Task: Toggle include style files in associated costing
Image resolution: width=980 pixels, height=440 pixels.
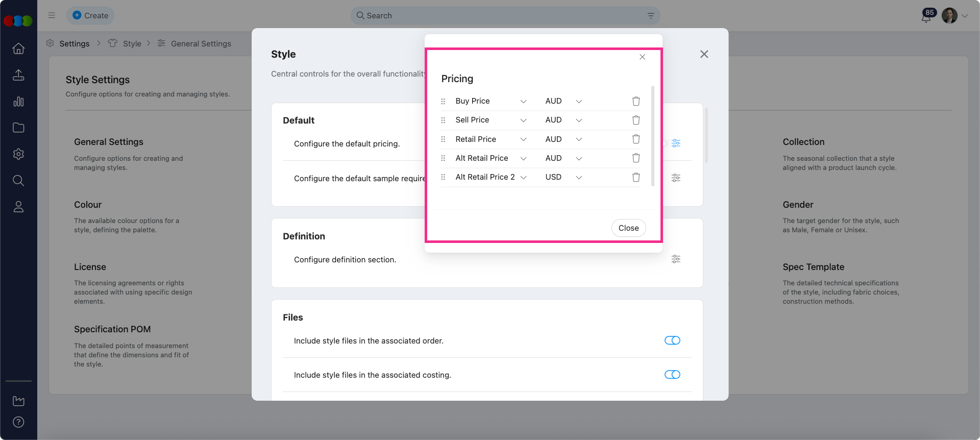Action: pyautogui.click(x=672, y=375)
